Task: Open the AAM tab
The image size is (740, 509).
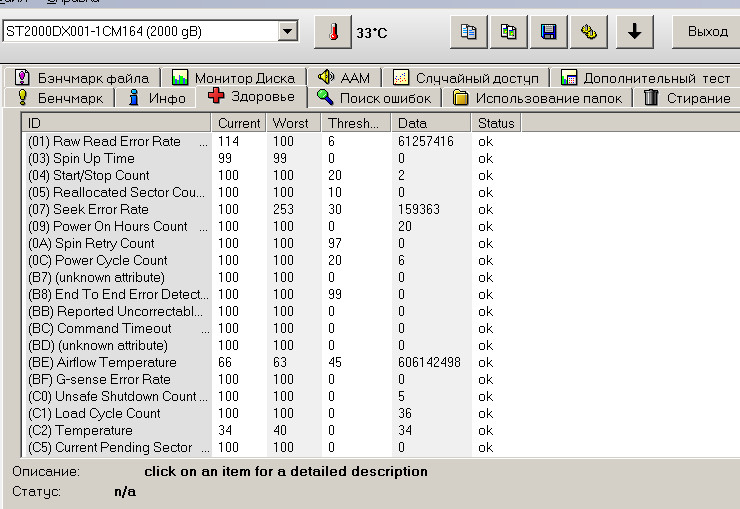Action: 343,77
